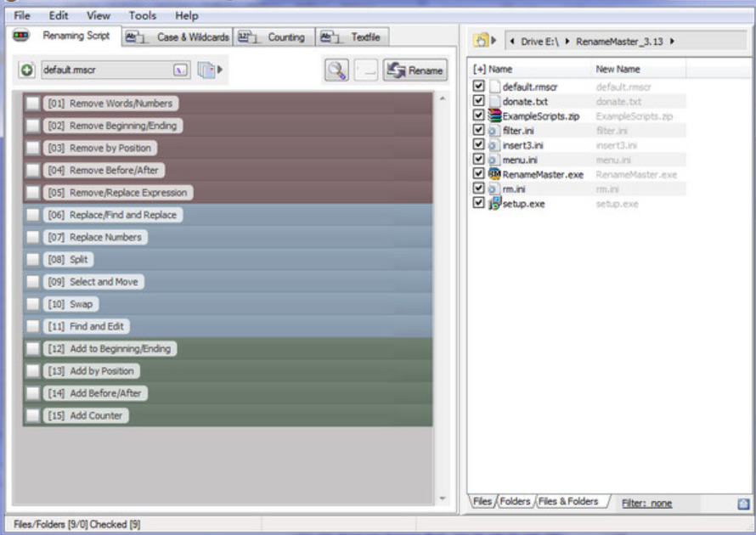
Task: Enable [04] Remove Before/After checkbox
Action: pos(33,170)
